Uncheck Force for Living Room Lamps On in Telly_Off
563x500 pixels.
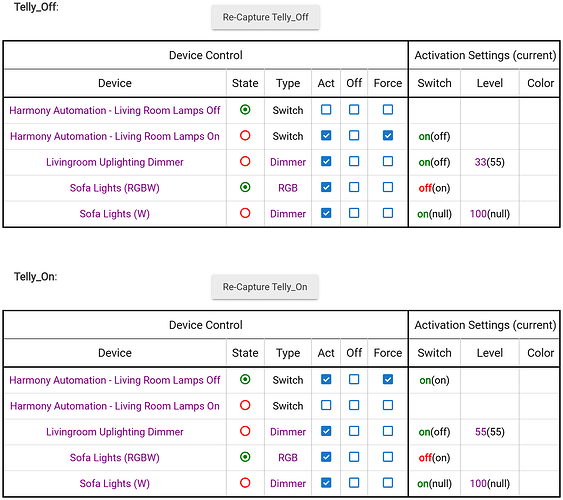tap(388, 136)
